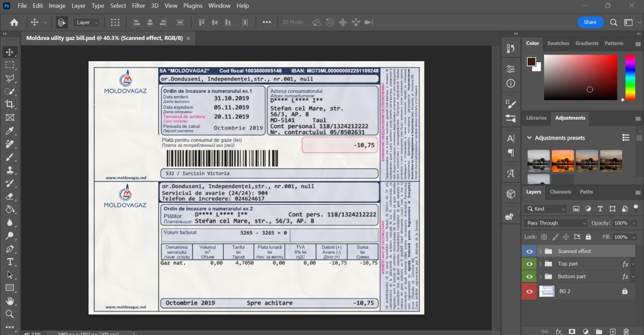Open the search magnifier icon
This screenshot has height=335, width=644.
click(613, 22)
